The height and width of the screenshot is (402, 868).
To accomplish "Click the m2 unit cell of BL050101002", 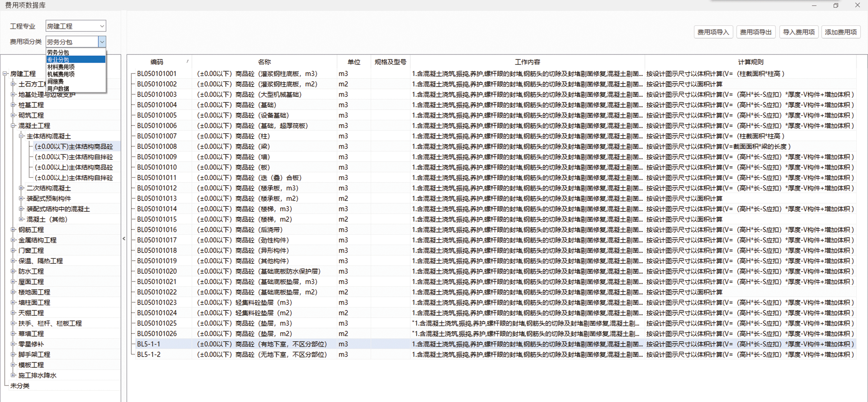I will click(x=354, y=84).
